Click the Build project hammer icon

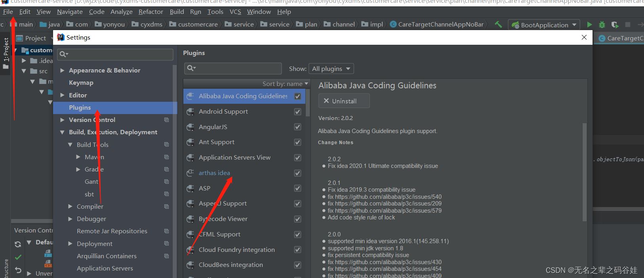click(498, 25)
